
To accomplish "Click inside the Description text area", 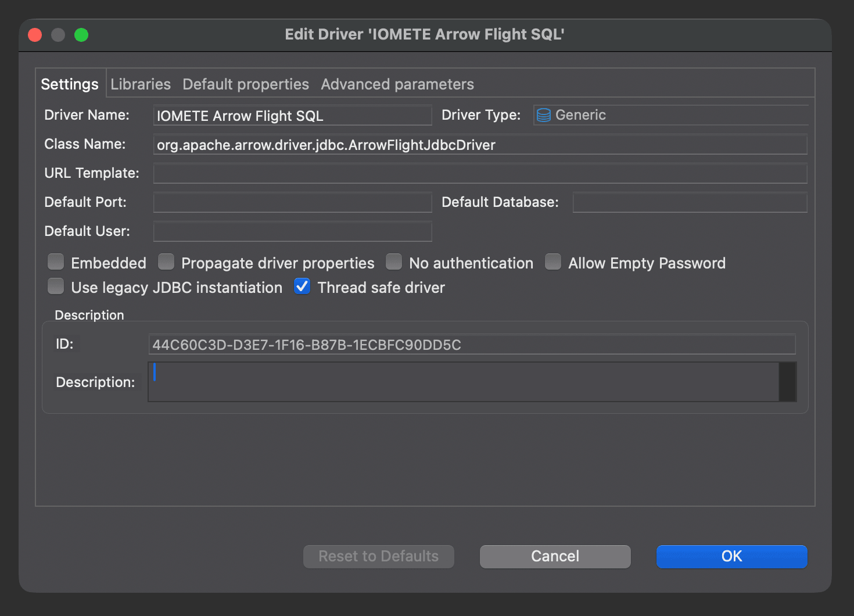I will coord(464,382).
